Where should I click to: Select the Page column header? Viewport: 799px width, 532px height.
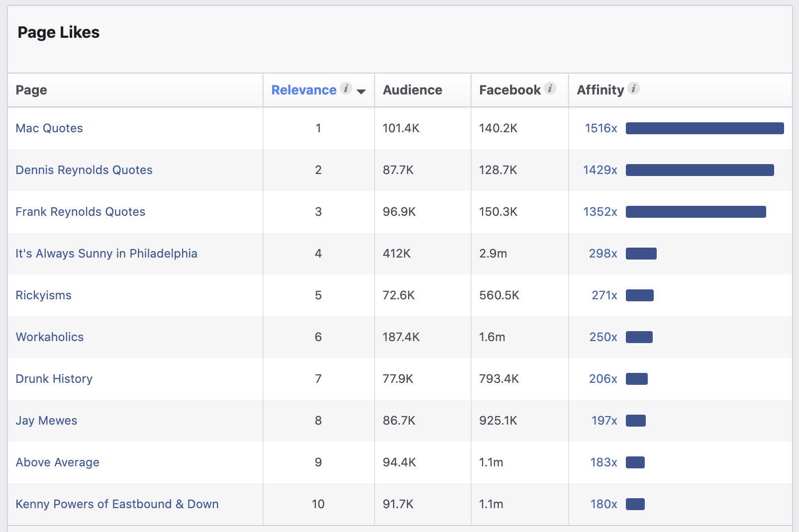coord(31,90)
